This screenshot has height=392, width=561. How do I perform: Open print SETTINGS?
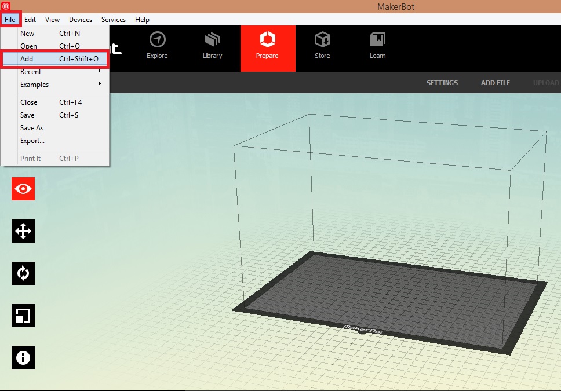(442, 83)
